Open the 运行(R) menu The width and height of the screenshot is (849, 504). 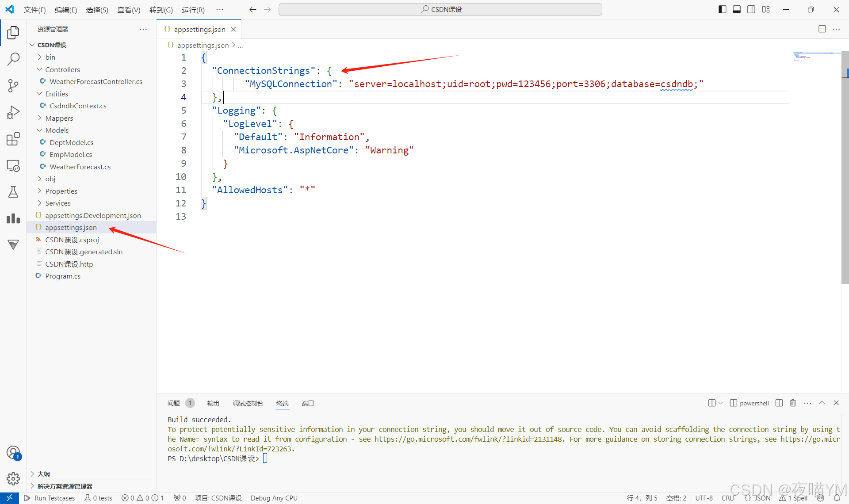pos(193,10)
